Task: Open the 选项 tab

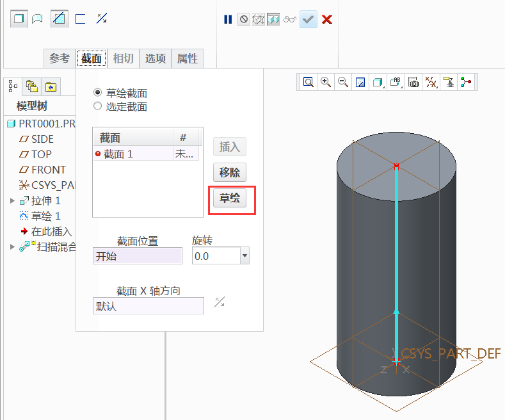Action: 156,59
